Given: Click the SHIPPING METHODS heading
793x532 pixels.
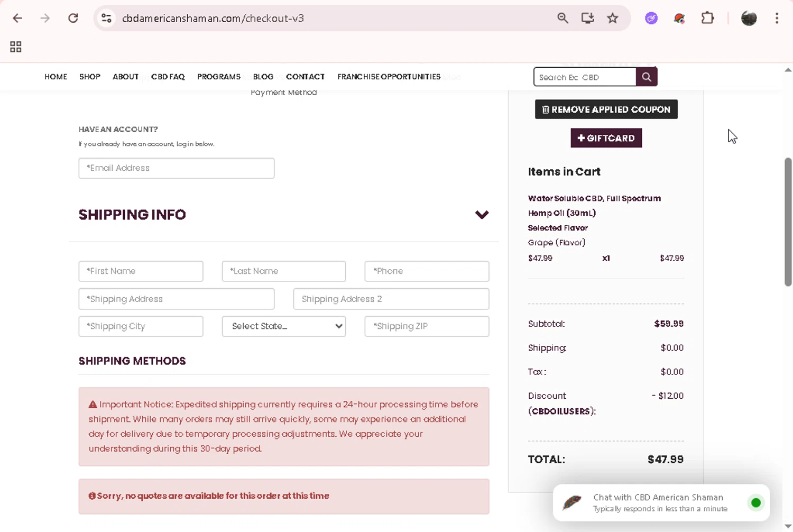Looking at the screenshot, I should click(x=132, y=361).
